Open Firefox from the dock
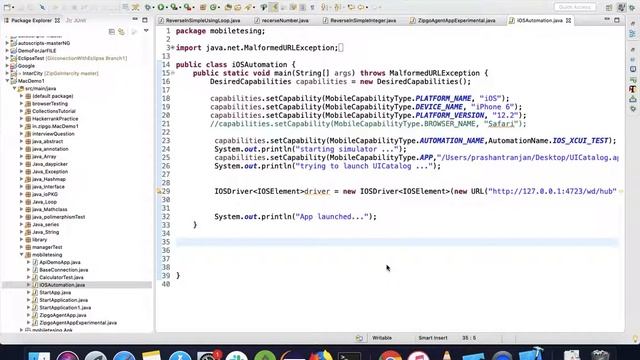The image size is (640, 360). [321, 355]
